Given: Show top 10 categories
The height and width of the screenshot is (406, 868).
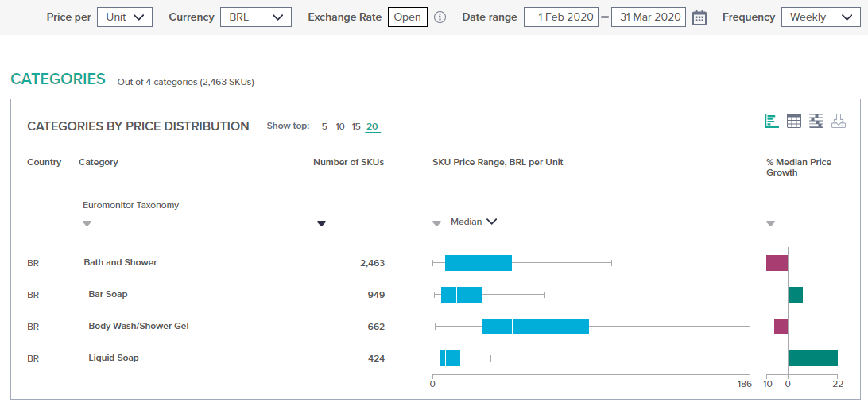Looking at the screenshot, I should (x=340, y=126).
